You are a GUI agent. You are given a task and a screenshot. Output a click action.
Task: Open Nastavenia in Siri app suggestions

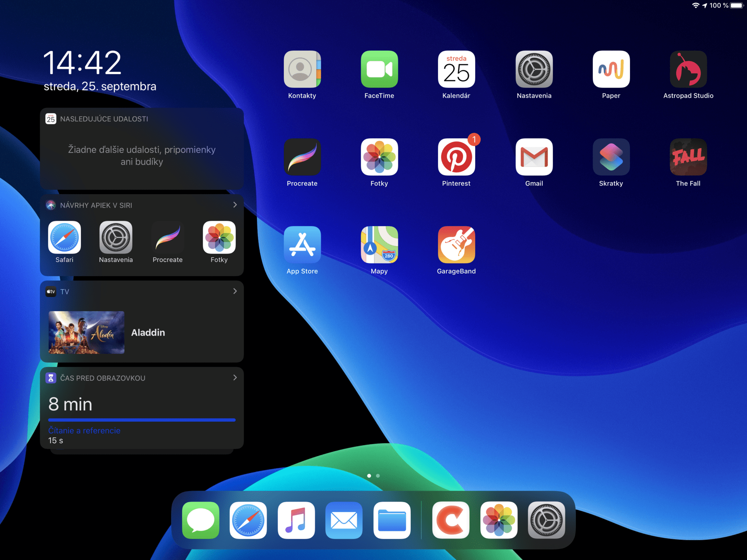[x=116, y=237]
